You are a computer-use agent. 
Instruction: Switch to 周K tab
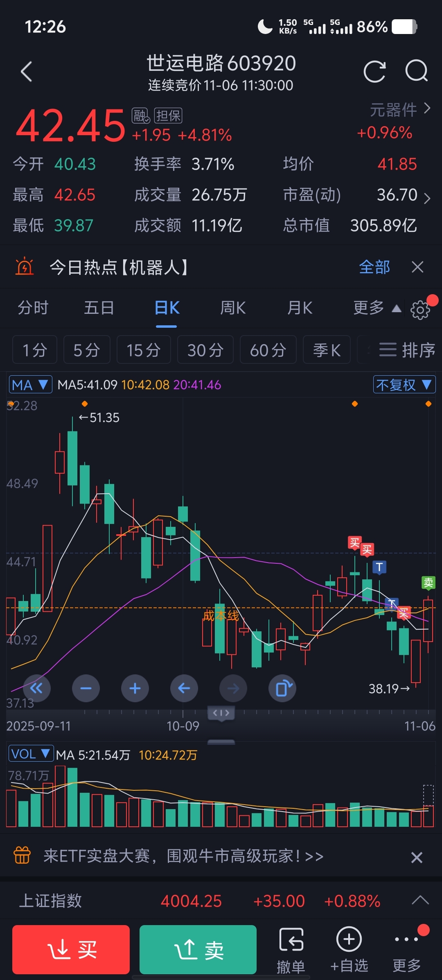[233, 308]
